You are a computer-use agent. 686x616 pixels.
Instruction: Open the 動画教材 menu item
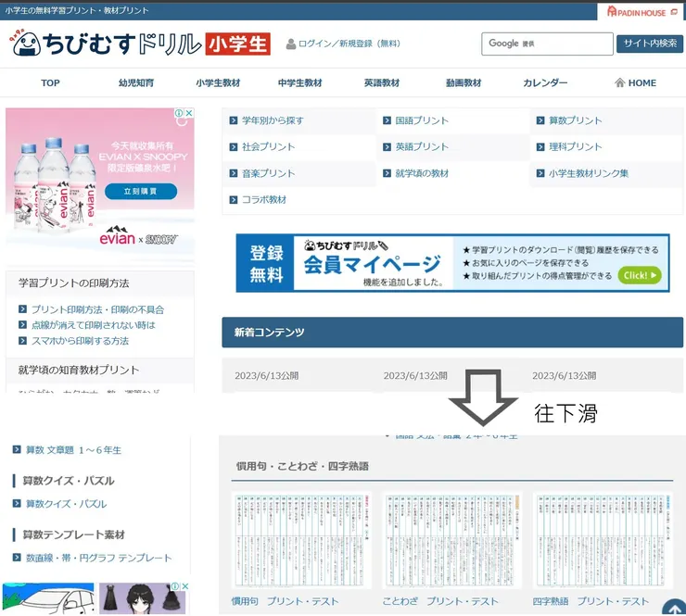click(464, 82)
